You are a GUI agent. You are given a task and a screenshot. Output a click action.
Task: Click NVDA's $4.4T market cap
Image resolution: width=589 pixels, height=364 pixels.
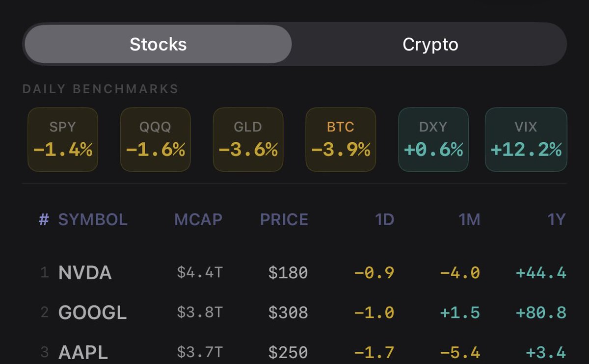[200, 273]
